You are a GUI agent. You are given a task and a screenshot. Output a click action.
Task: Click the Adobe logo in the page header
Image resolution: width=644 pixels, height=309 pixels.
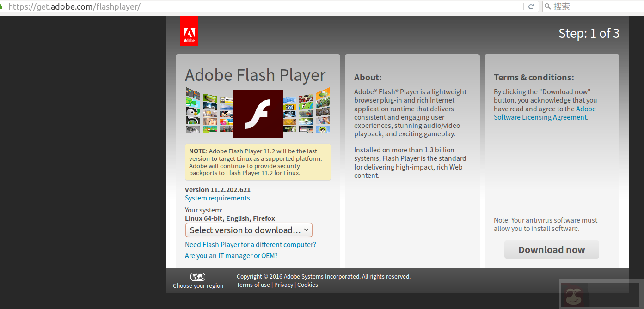pos(189,31)
